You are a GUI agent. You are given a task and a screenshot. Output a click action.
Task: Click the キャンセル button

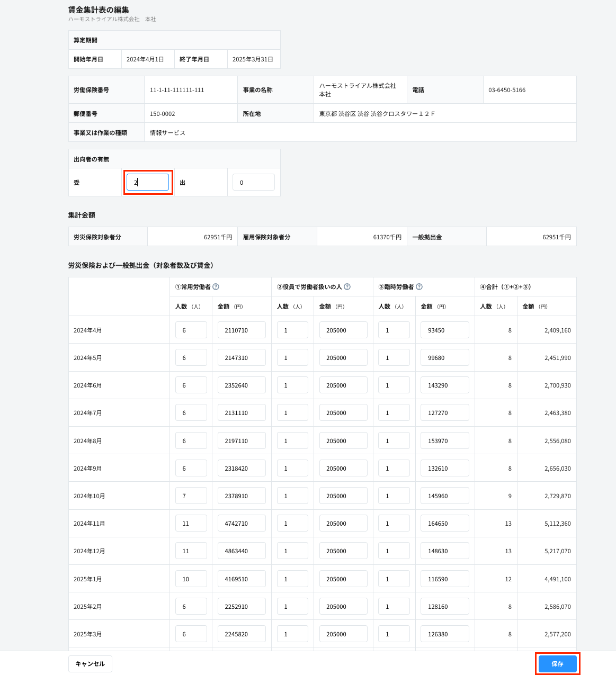click(90, 664)
